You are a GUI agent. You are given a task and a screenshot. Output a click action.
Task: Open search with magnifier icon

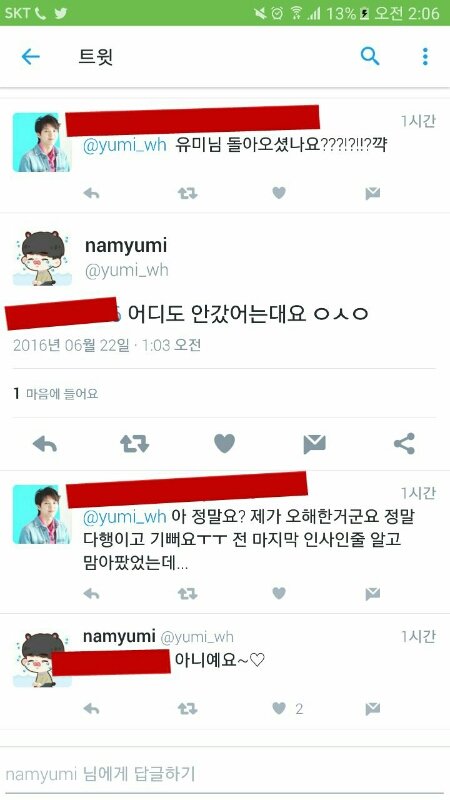pos(370,56)
